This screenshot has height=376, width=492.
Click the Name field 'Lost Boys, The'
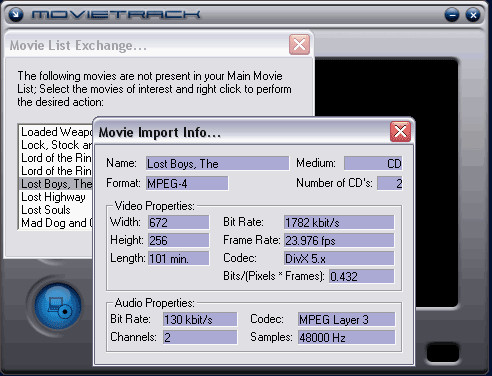[x=217, y=164]
